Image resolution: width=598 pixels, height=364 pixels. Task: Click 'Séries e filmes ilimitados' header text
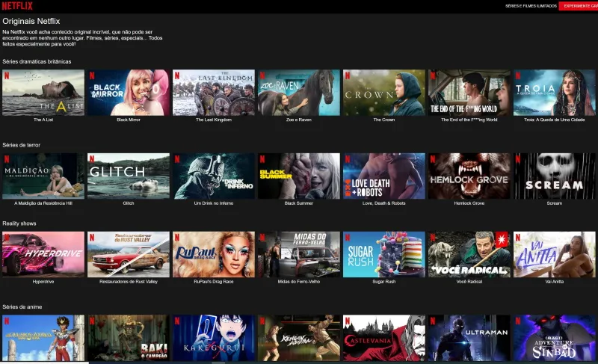(531, 6)
